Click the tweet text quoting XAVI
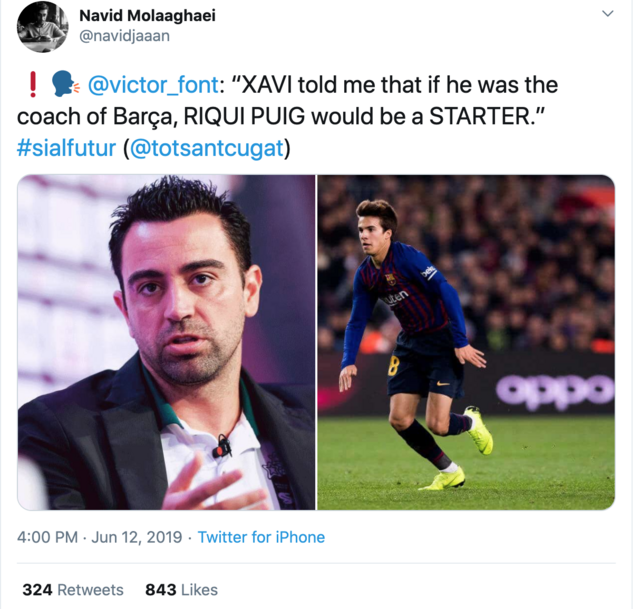This screenshot has width=640, height=609. pyautogui.click(x=287, y=116)
